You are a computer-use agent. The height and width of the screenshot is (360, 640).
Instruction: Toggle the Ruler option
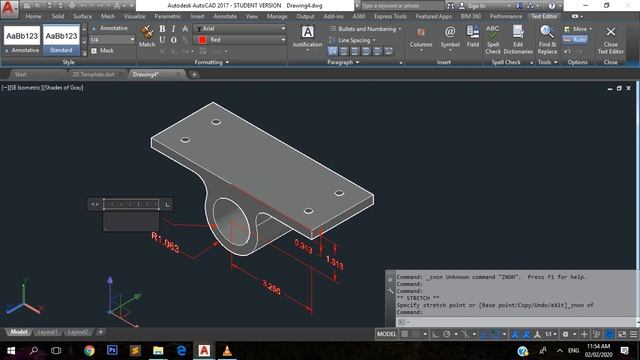(x=575, y=40)
